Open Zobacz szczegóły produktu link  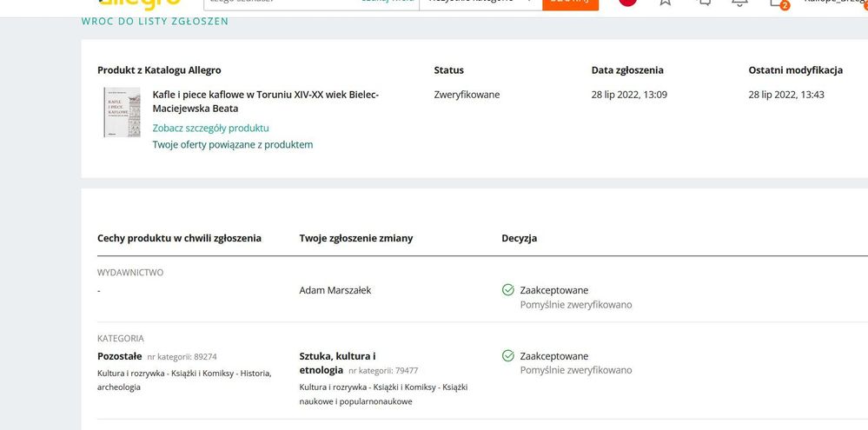tap(211, 128)
